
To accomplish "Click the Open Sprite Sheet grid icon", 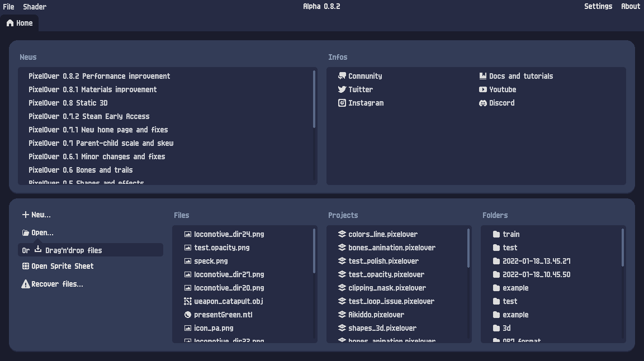I will (26, 266).
